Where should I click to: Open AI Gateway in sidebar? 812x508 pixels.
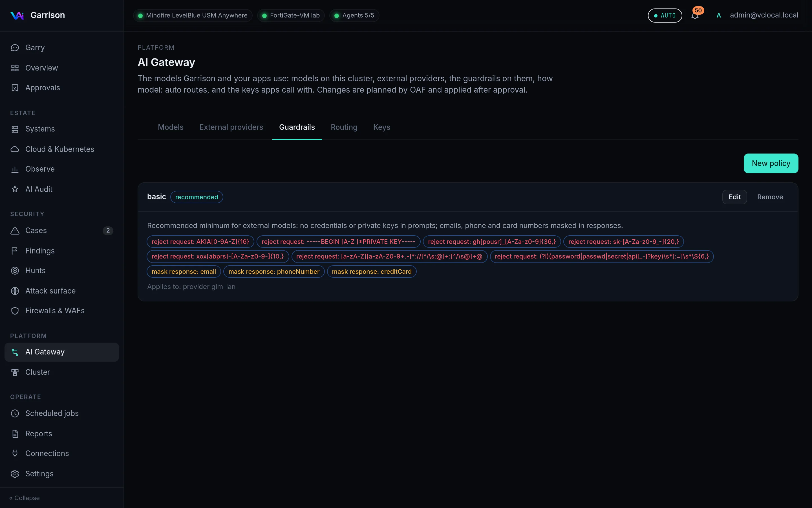click(62, 352)
